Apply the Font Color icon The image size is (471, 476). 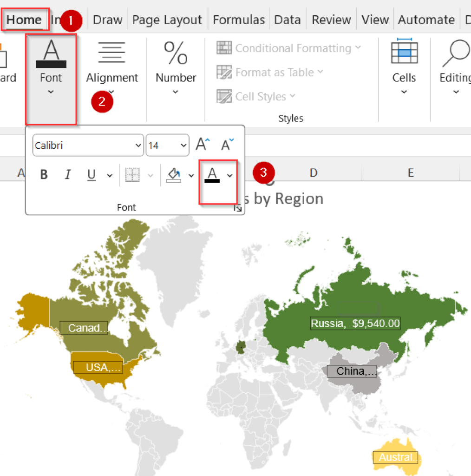click(213, 175)
